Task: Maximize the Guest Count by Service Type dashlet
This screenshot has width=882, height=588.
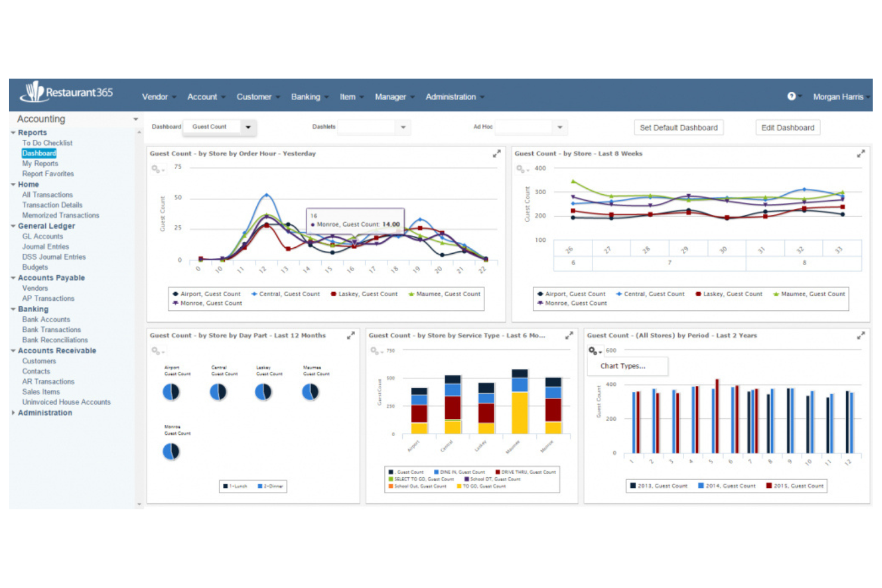Action: [569, 335]
